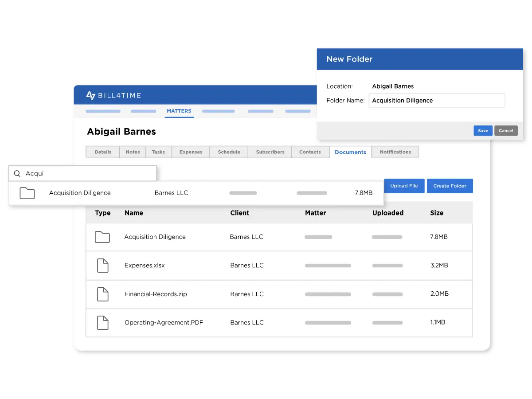
Task: Select the Expenses tab
Action: (191, 152)
